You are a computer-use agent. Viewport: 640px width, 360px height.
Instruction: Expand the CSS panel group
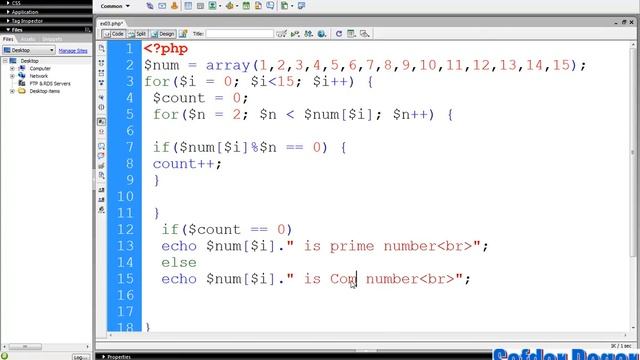(8, 3)
